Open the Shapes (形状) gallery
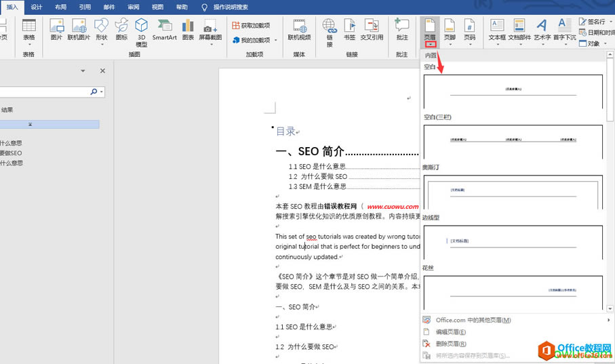Screen dimensions: 615x364 pos(102,31)
